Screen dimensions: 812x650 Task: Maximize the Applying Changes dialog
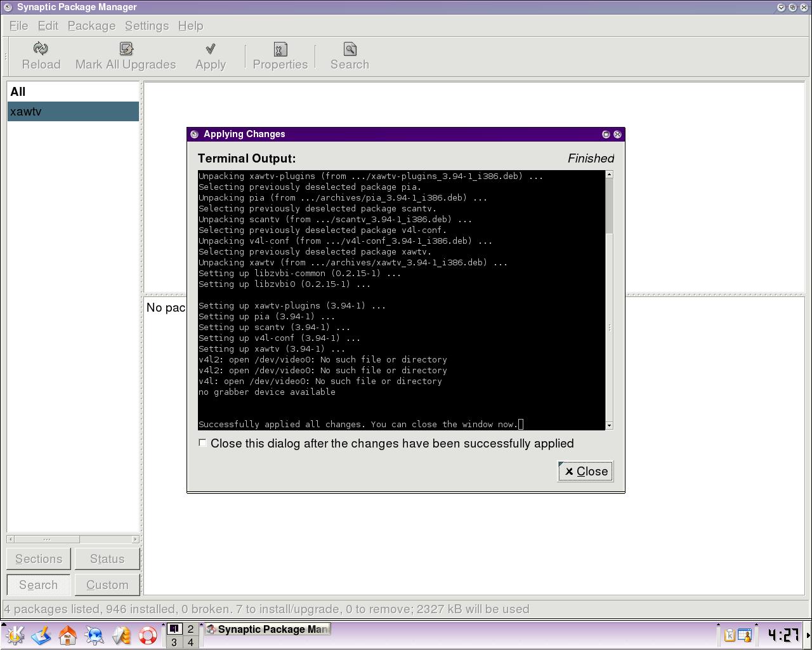click(x=606, y=134)
